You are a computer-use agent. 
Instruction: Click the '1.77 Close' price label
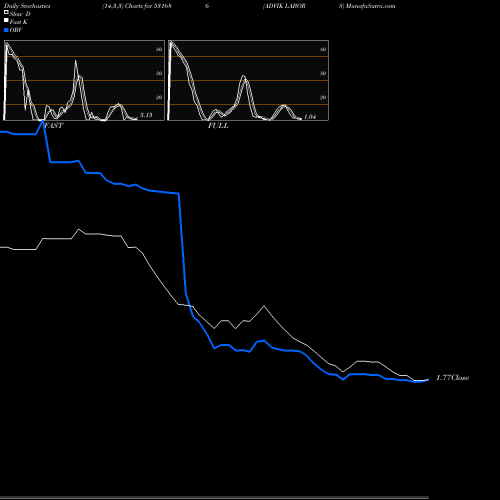[x=453, y=378]
